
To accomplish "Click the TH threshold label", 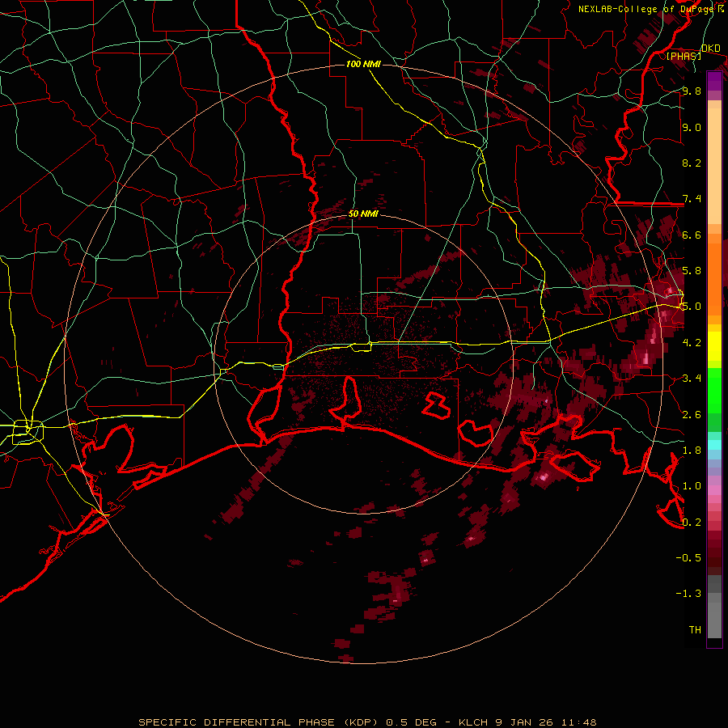I will pos(695,630).
